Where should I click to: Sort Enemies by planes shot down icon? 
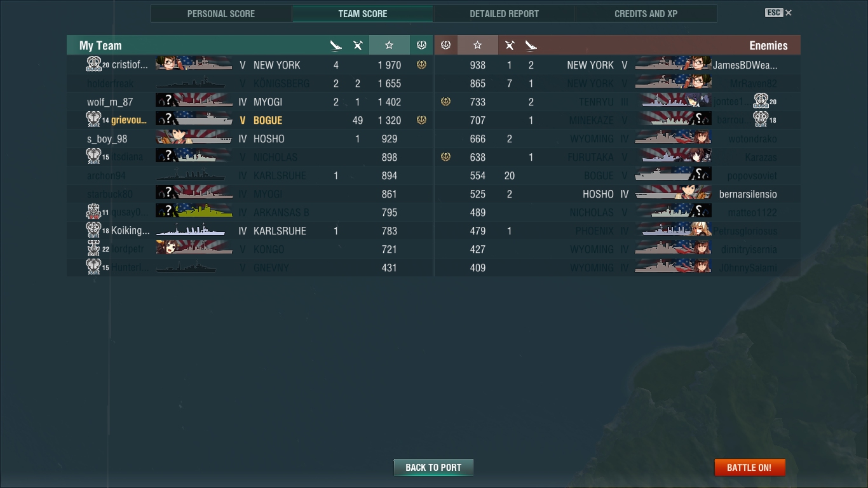click(510, 45)
